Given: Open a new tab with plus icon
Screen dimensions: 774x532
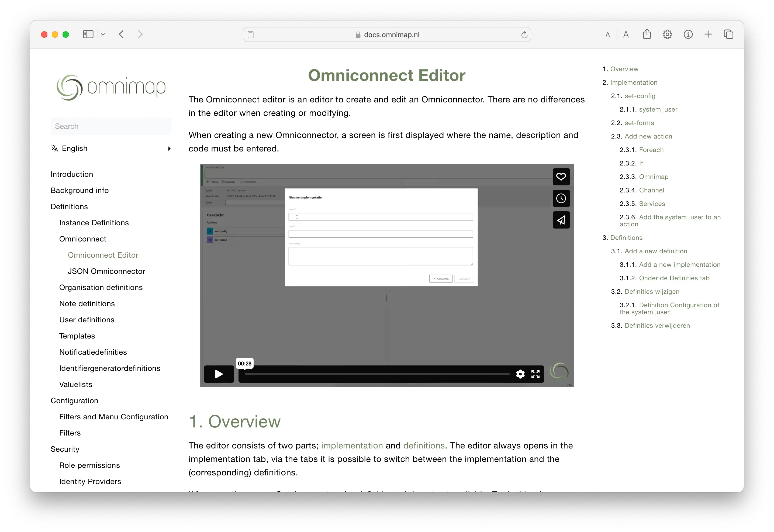Looking at the screenshot, I should [x=708, y=34].
